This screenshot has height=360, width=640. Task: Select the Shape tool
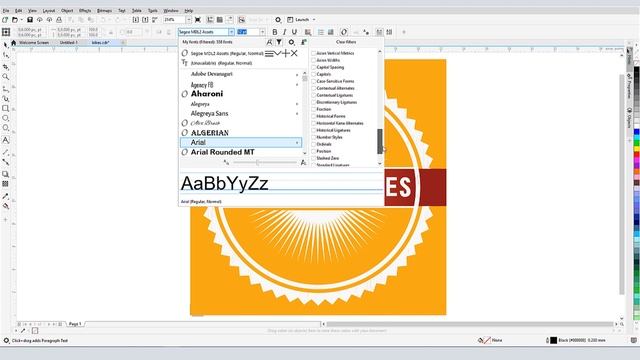(5, 55)
